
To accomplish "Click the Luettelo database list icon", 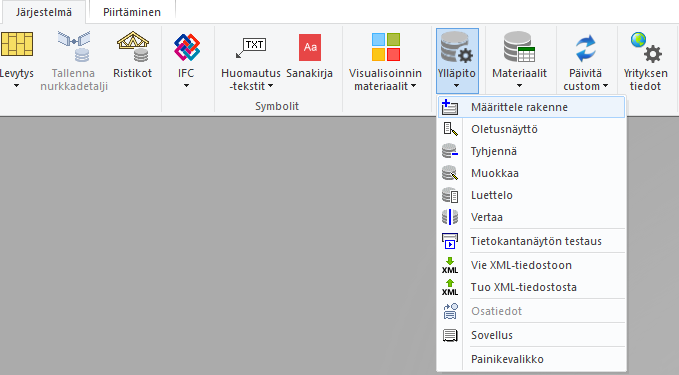I will (450, 195).
